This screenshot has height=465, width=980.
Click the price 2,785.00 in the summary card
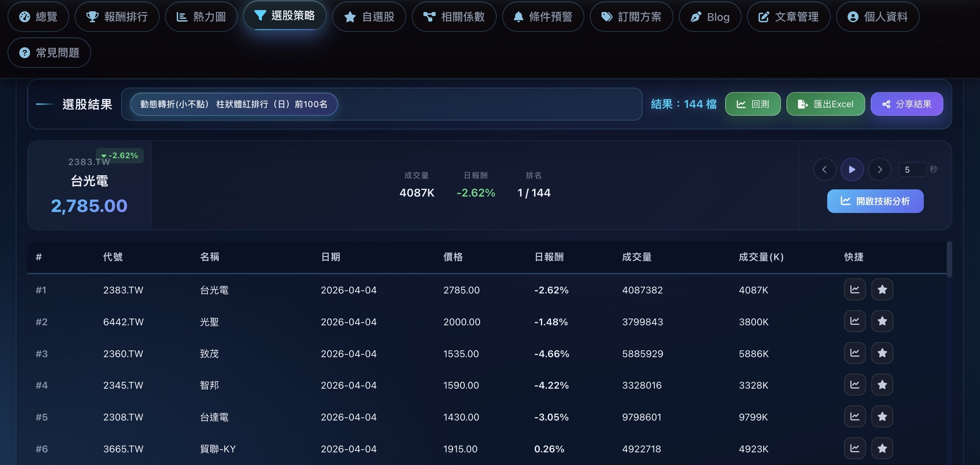89,206
